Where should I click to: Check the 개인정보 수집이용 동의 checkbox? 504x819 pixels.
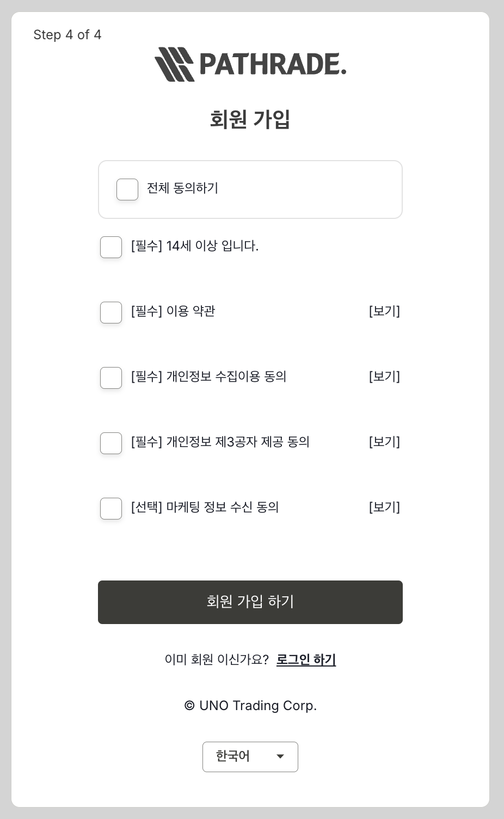tap(111, 378)
